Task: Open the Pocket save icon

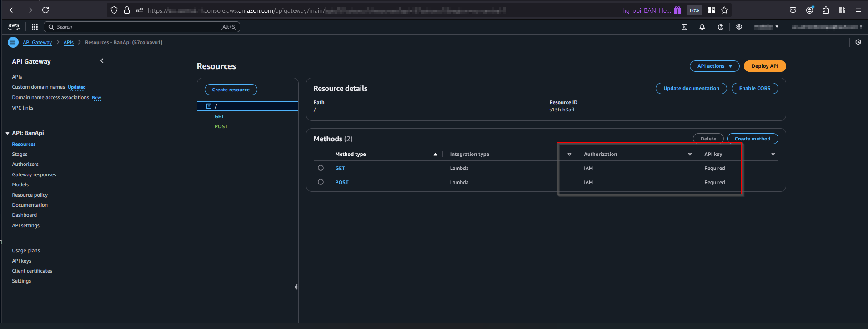Action: 793,10
